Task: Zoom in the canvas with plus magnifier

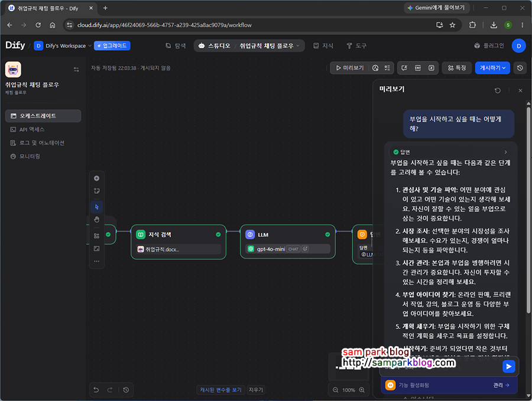Action: 362,390
